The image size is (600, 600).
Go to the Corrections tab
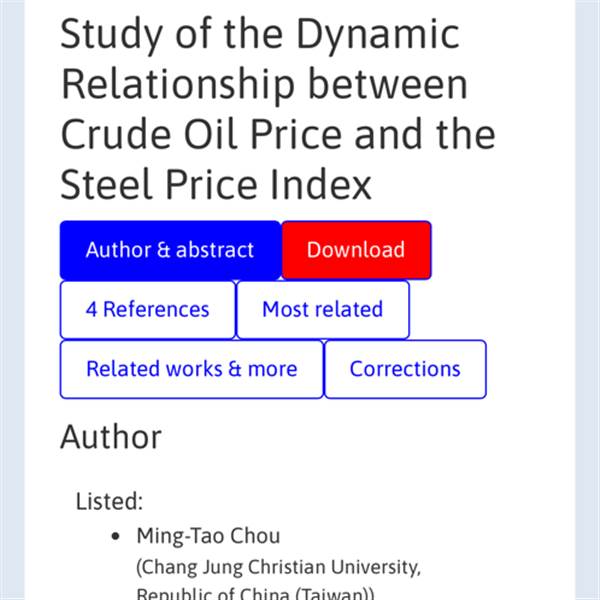click(x=405, y=368)
